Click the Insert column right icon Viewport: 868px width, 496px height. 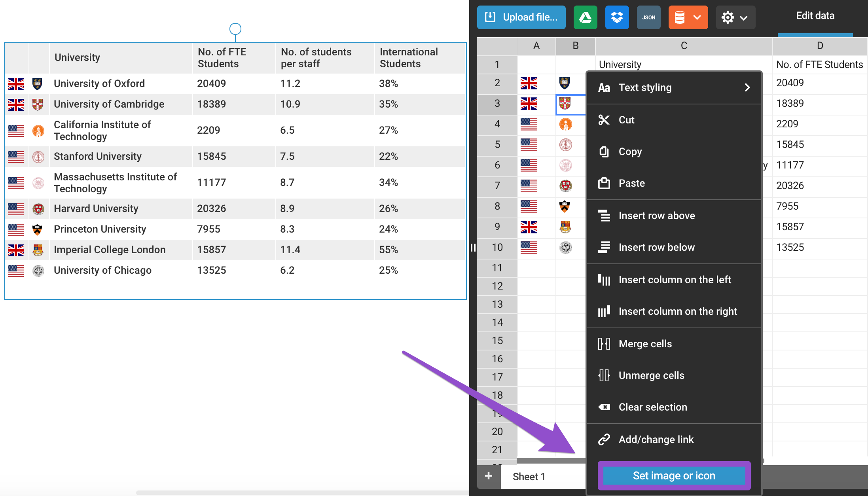[x=604, y=311]
